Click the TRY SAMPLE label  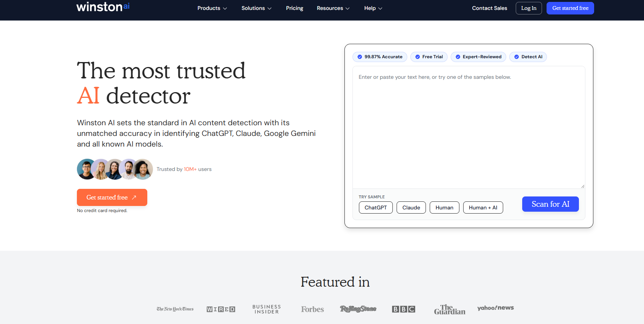pyautogui.click(x=371, y=197)
